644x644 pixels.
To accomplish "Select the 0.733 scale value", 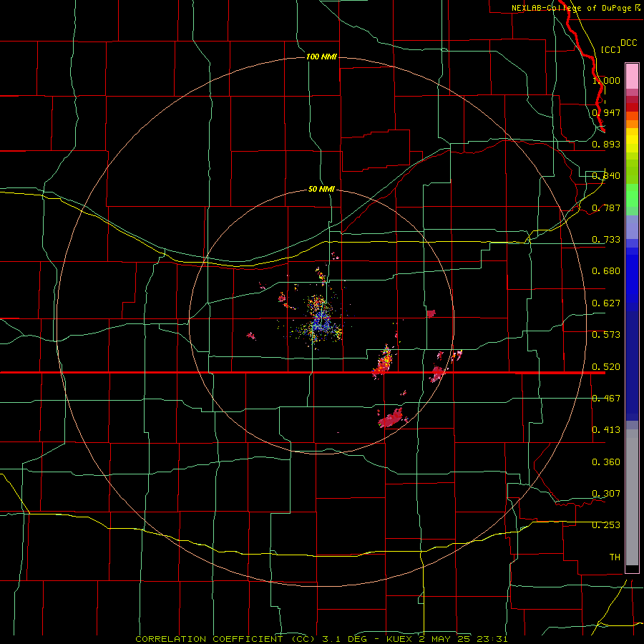I will 606,240.
